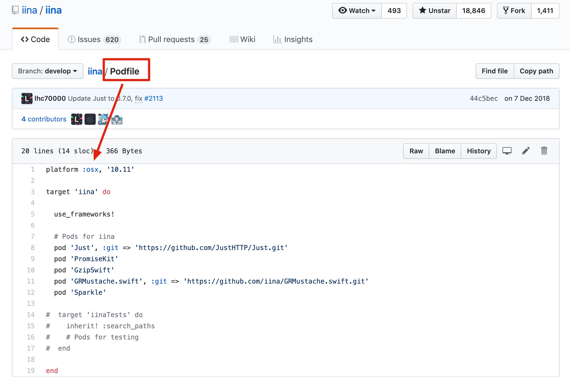Click the desktop monitor icon
This screenshot has width=570, height=392.
(x=507, y=151)
